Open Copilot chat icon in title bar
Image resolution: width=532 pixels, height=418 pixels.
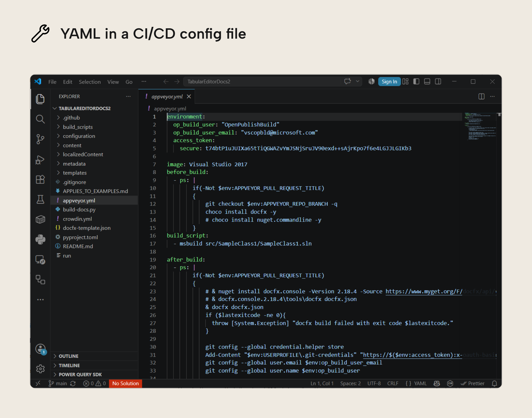pyautogui.click(x=348, y=81)
